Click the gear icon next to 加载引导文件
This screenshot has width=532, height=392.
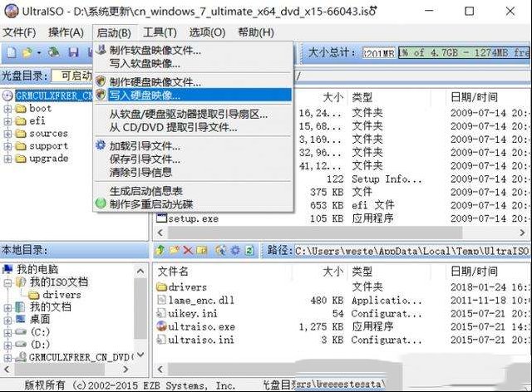pyautogui.click(x=101, y=145)
